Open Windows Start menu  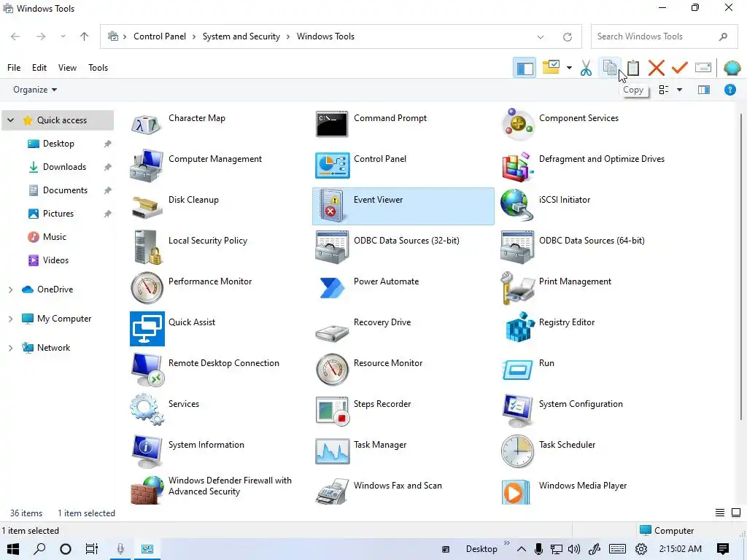[x=13, y=549]
